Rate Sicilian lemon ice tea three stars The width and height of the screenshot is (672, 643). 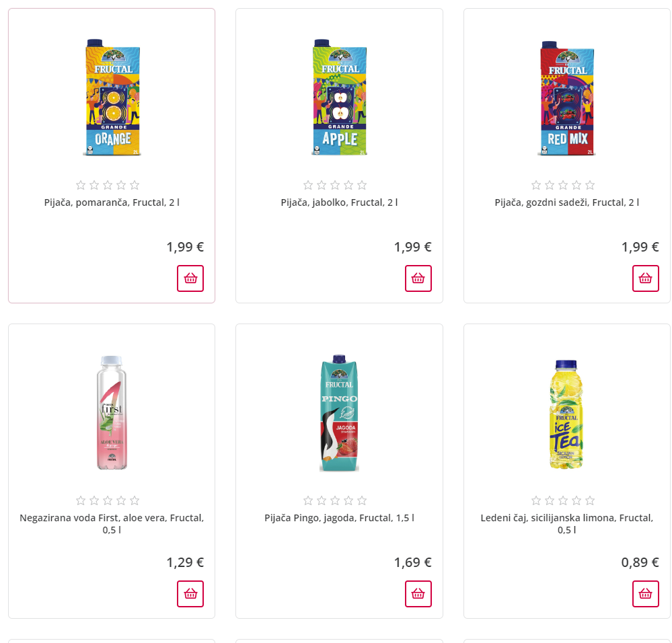[x=563, y=500]
